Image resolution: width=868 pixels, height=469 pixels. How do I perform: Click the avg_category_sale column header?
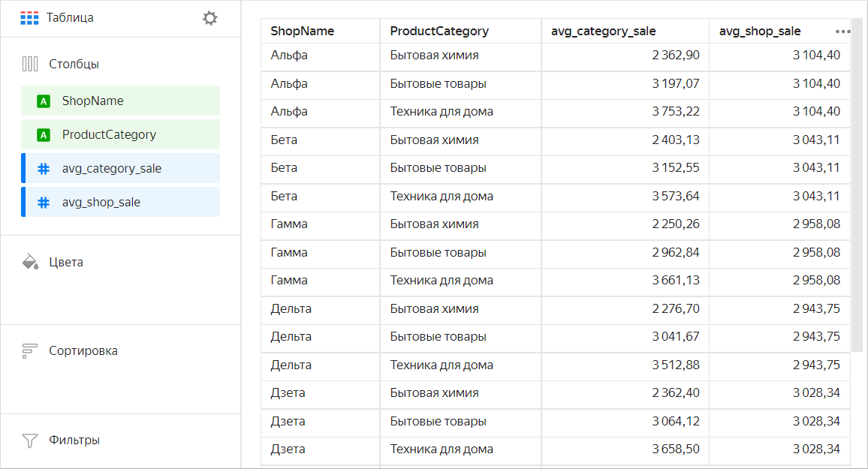(603, 32)
